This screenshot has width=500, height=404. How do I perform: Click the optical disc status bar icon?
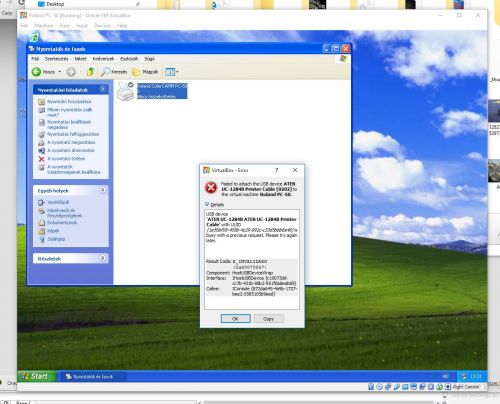tap(379, 387)
